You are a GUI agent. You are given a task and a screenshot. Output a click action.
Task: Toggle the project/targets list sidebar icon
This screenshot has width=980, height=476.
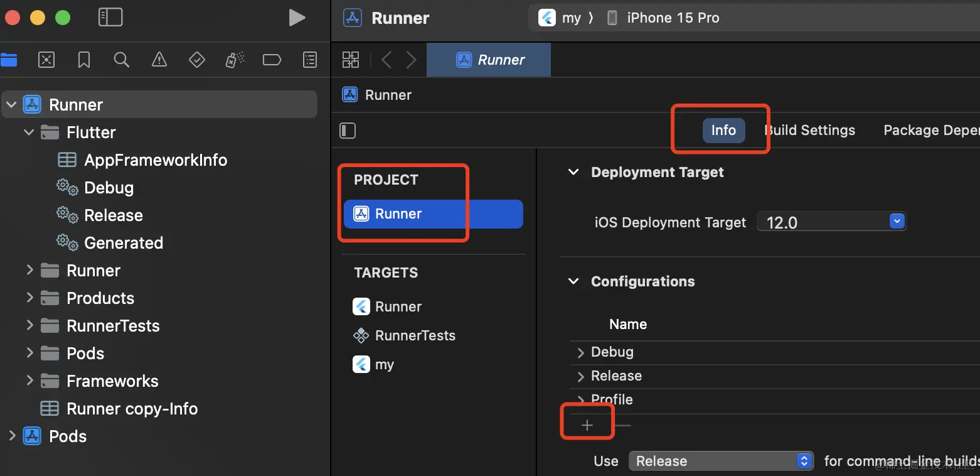[348, 131]
